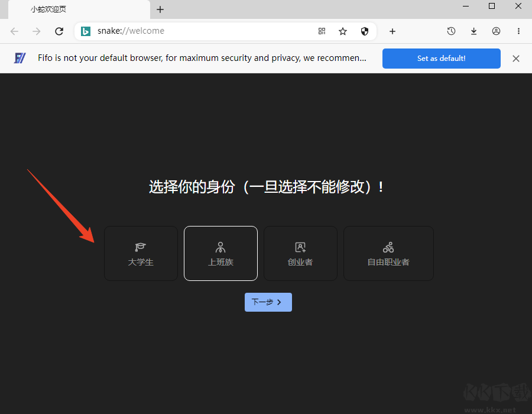Open a new tab with plus button
The width and height of the screenshot is (532, 414).
click(160, 9)
